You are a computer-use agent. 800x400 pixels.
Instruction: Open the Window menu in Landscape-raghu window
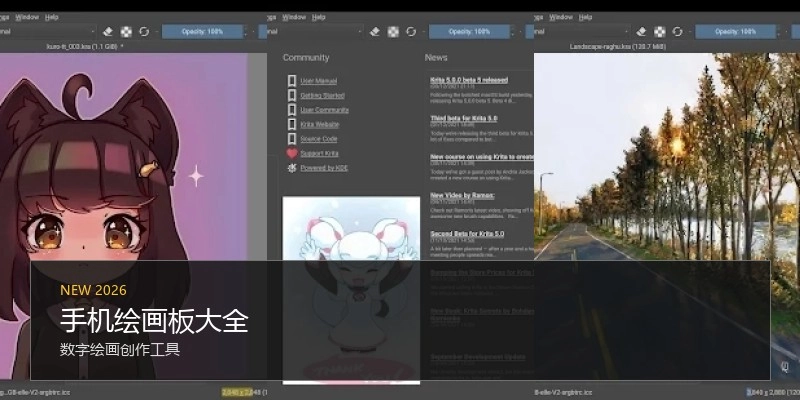561,17
